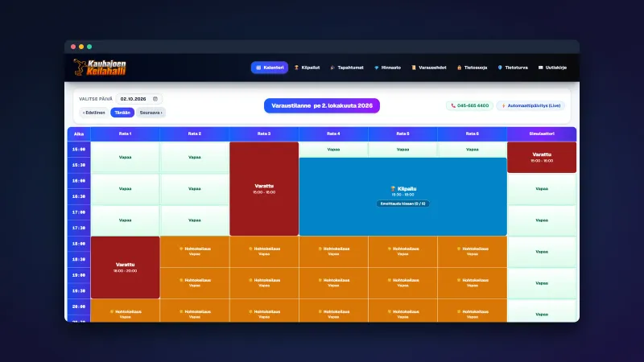The height and width of the screenshot is (362, 644).
Task: Click Hohtokeilaus icon for Rata 6 at 19:00
Action: 459,280
